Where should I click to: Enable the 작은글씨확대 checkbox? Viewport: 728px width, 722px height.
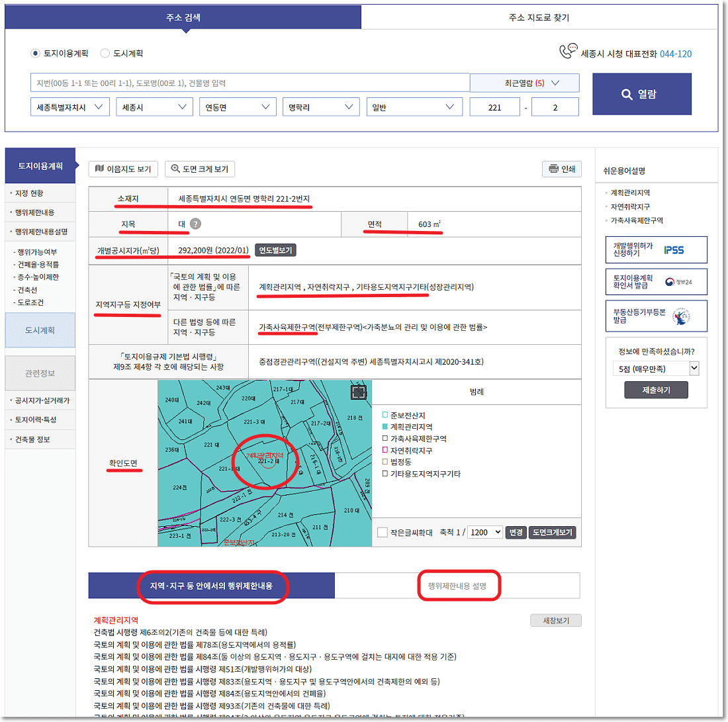(382, 531)
